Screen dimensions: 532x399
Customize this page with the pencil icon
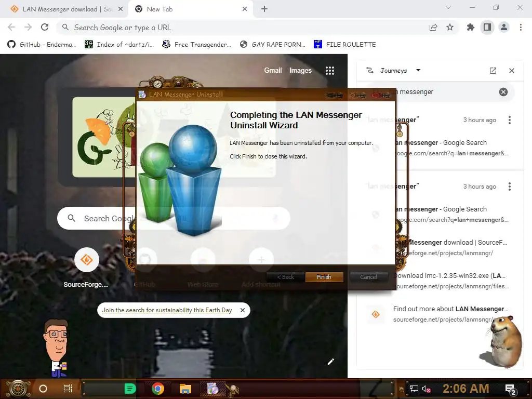tap(331, 362)
